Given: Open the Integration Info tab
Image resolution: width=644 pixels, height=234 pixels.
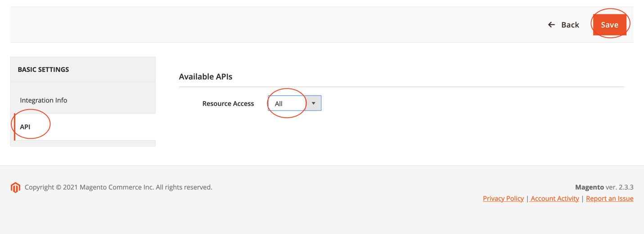Looking at the screenshot, I should [x=44, y=100].
